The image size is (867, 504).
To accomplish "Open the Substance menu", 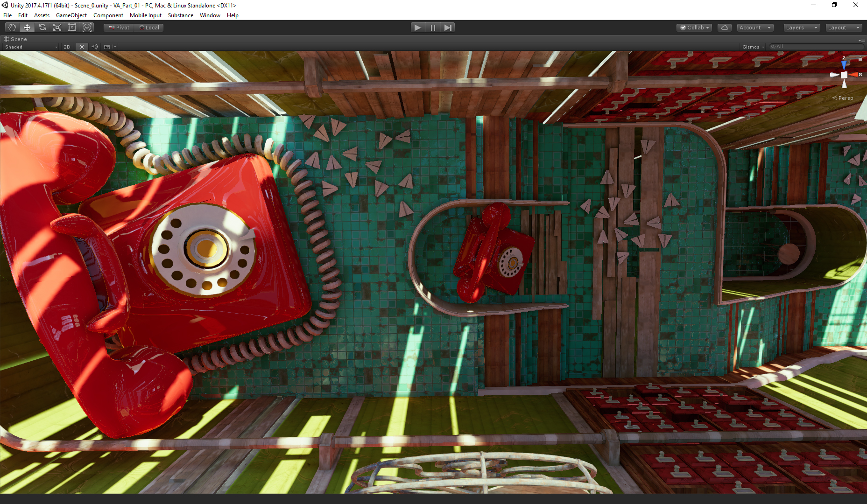I will 181,15.
